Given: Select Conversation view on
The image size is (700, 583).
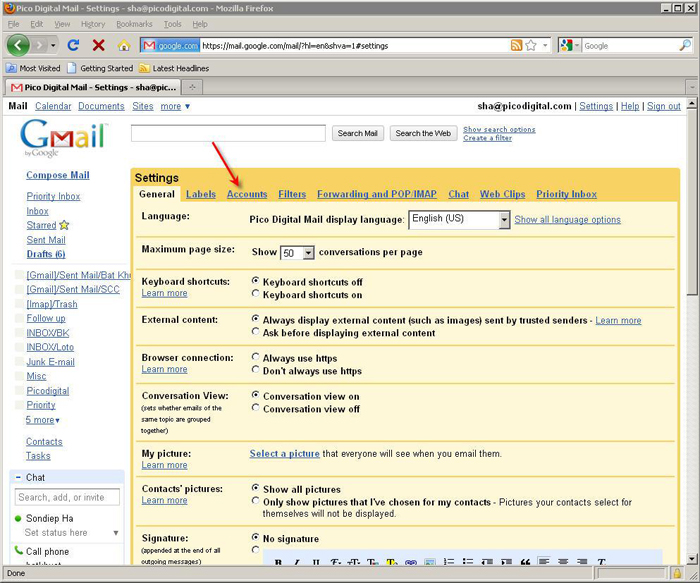Looking at the screenshot, I should [x=255, y=395].
